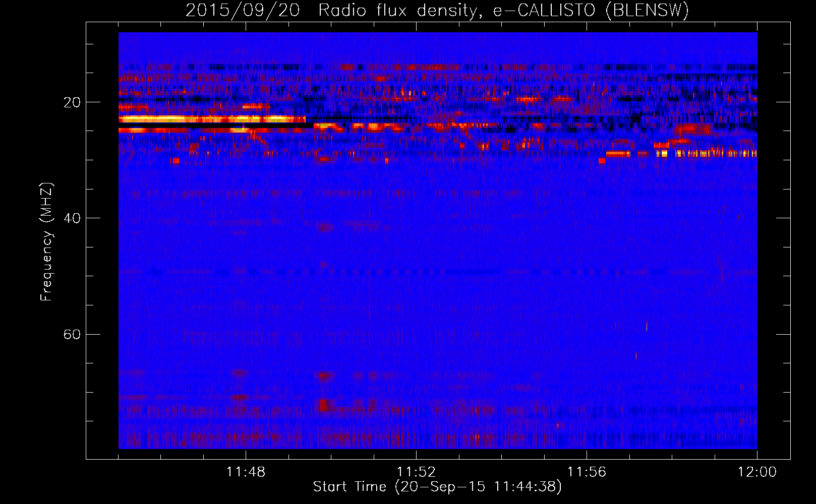The width and height of the screenshot is (816, 504).
Task: Click the "11:56" time tick label
Action: pos(587,472)
